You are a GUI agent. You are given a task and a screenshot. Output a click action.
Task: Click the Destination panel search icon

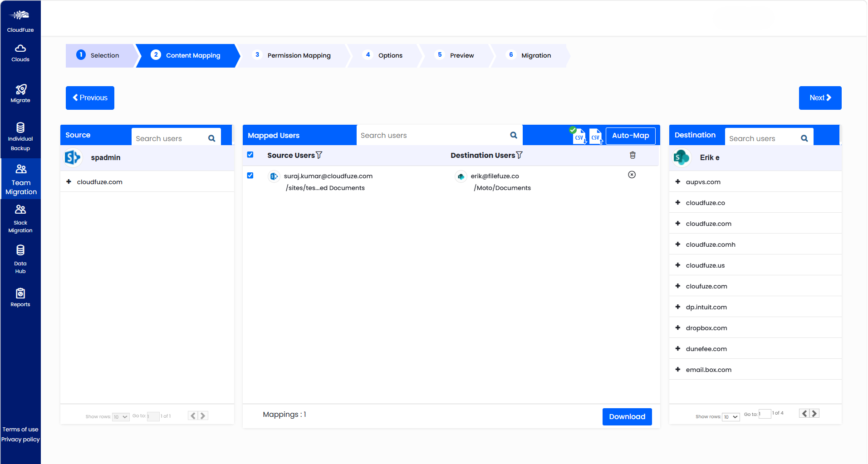coord(804,138)
